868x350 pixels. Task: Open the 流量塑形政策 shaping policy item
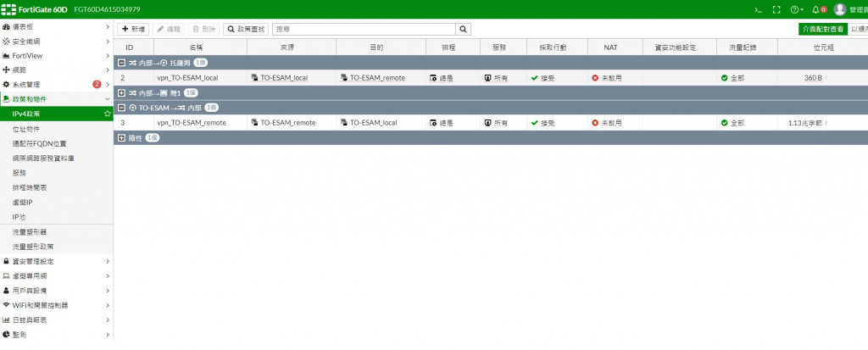pyautogui.click(x=57, y=247)
